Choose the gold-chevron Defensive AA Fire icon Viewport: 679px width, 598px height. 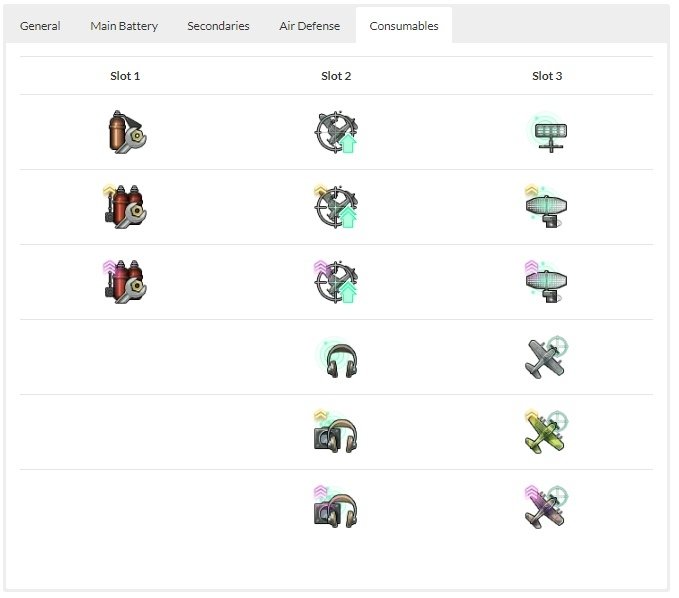click(x=336, y=207)
